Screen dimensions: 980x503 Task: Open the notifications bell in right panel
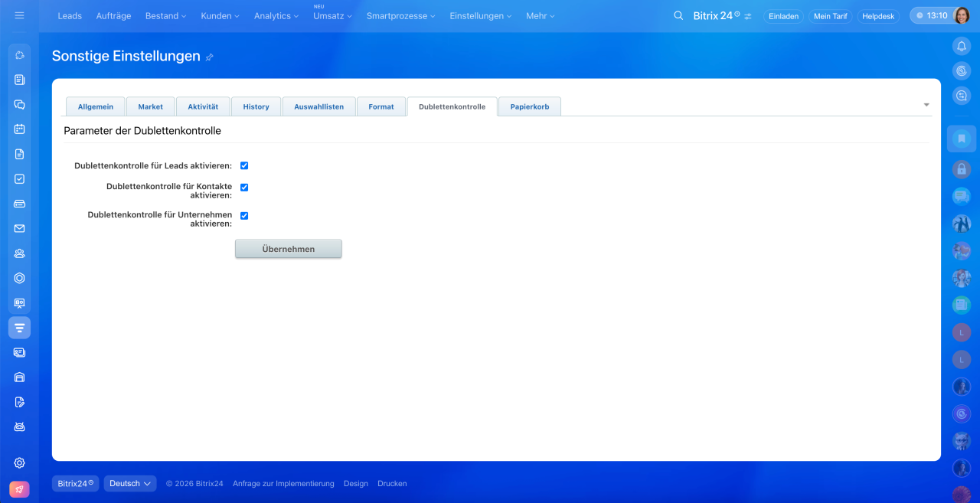pyautogui.click(x=962, y=46)
